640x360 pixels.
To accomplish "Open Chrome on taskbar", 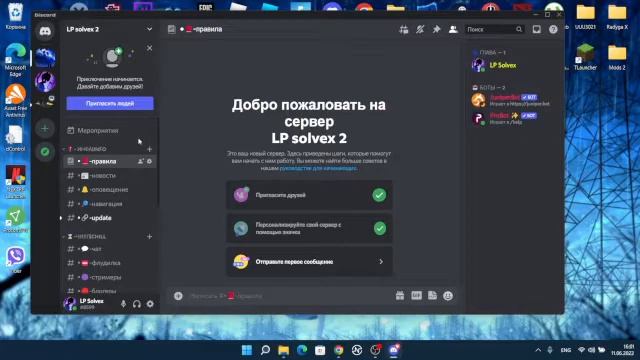I will (x=338, y=350).
